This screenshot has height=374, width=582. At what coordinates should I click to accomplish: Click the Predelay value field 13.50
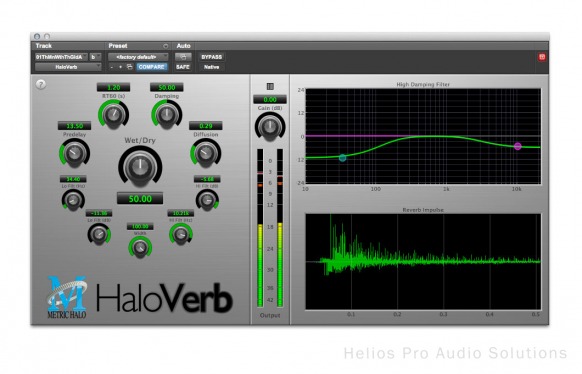[74, 126]
